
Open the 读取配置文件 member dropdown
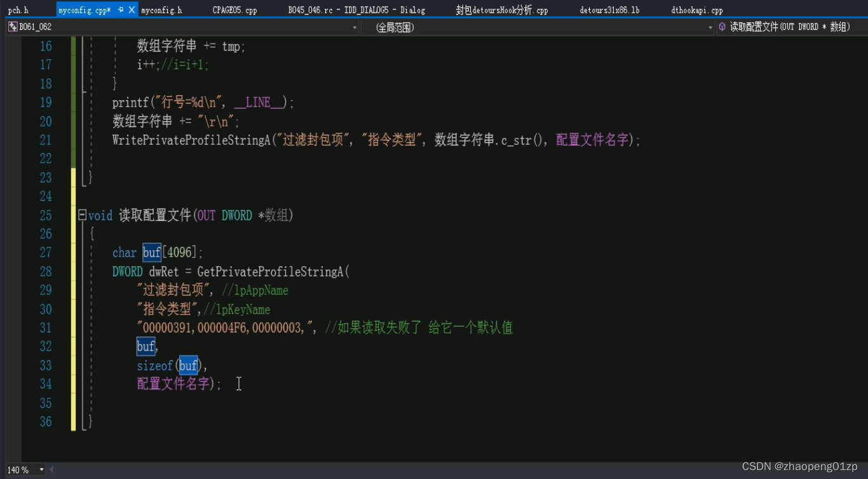[790, 27]
